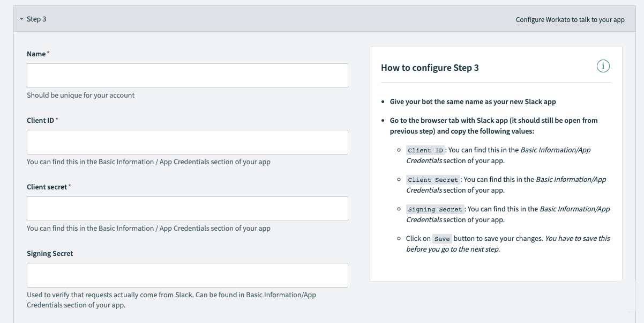Click the "How to configure Step 3" heading

click(x=430, y=68)
